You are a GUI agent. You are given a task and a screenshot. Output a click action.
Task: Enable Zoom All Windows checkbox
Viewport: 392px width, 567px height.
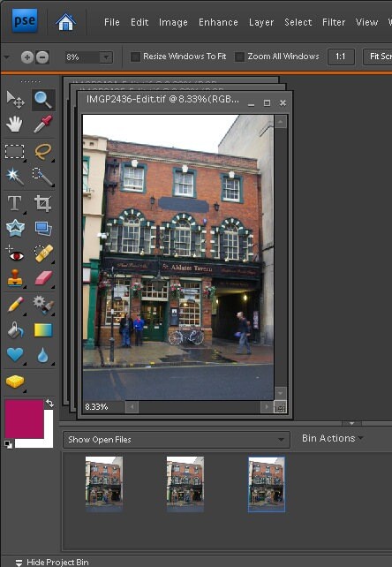pyautogui.click(x=239, y=57)
